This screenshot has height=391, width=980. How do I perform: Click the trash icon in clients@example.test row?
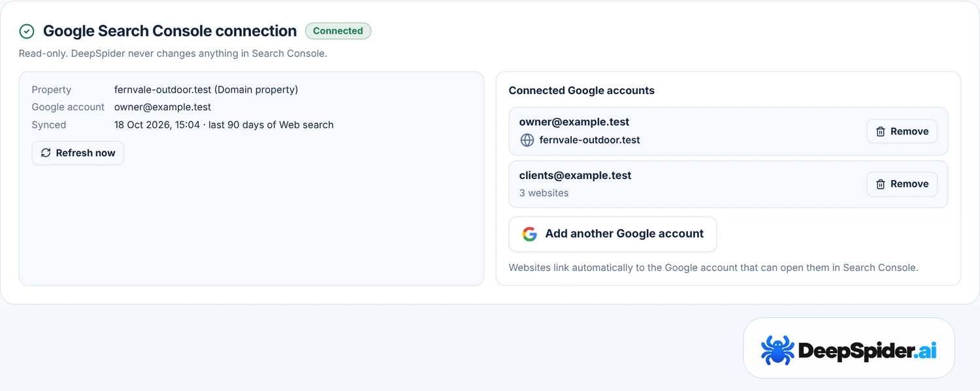[x=881, y=184]
